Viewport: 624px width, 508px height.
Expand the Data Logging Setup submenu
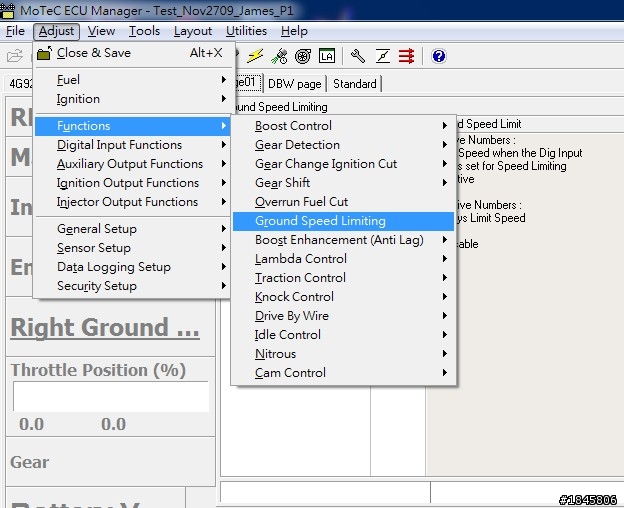(133, 267)
